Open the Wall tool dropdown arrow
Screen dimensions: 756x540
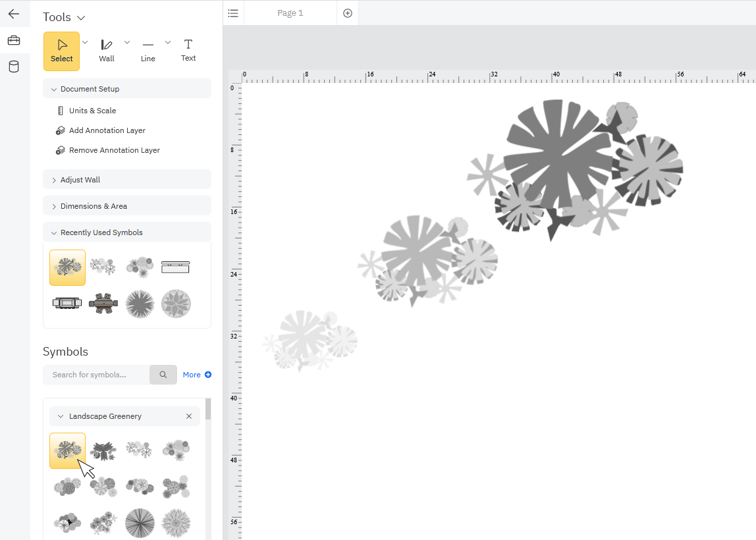click(127, 41)
